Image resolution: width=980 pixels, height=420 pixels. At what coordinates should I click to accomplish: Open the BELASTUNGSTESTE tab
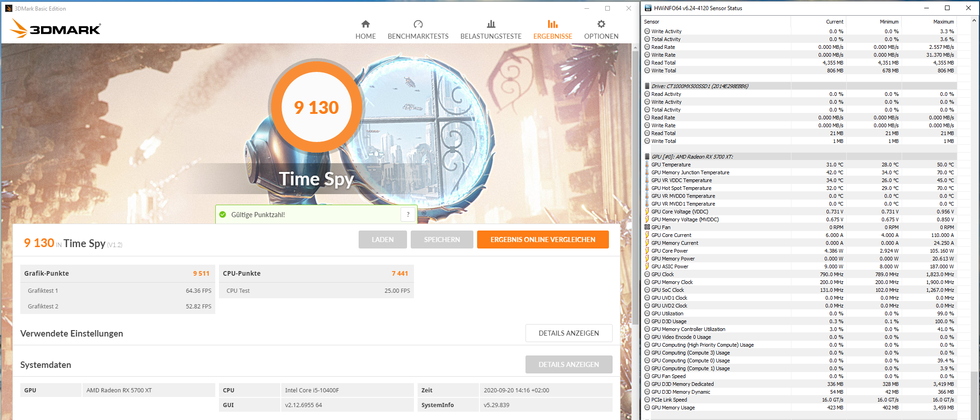(x=491, y=30)
